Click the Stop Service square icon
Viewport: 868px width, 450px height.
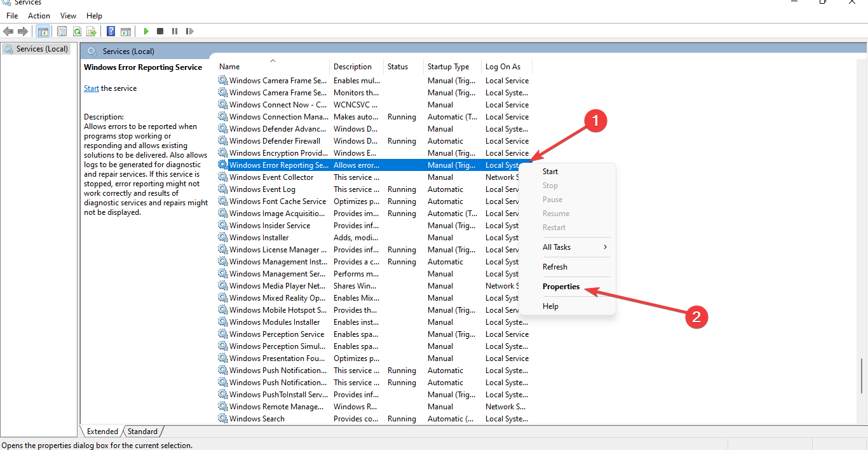[160, 31]
